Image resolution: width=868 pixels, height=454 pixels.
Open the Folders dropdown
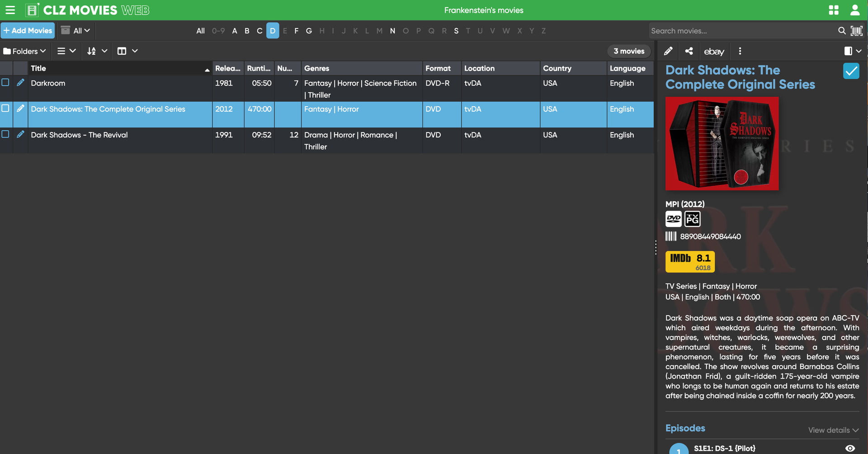point(25,51)
